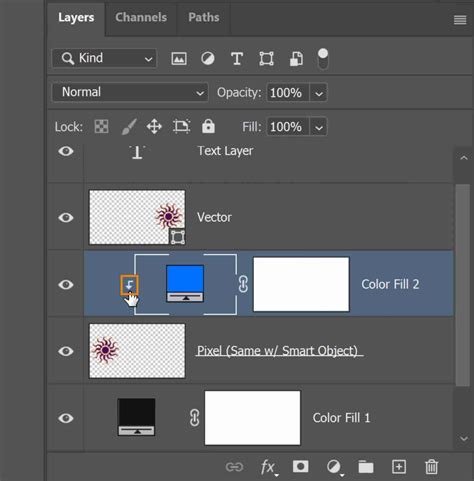The image size is (474, 481).
Task: Switch to the Channels tab
Action: (x=141, y=17)
